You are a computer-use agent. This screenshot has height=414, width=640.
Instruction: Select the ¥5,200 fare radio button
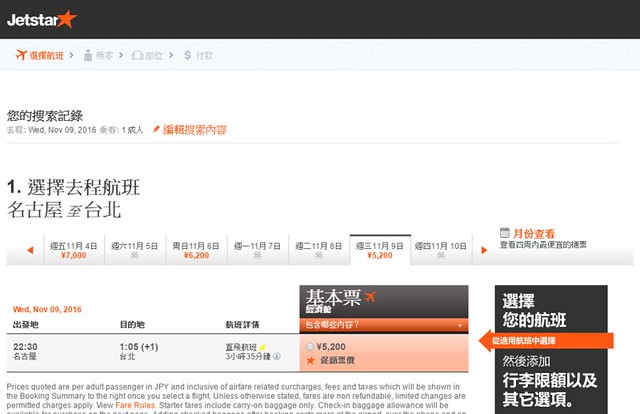[310, 347]
